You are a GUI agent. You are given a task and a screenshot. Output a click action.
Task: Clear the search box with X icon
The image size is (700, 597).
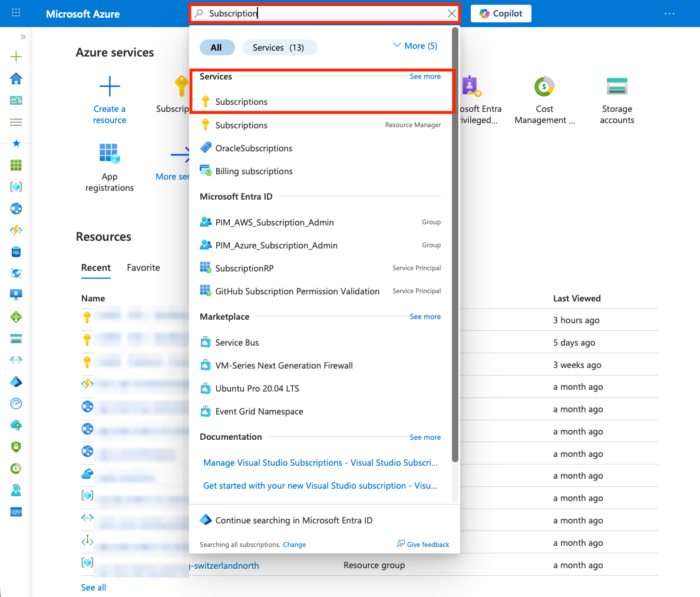coord(452,14)
